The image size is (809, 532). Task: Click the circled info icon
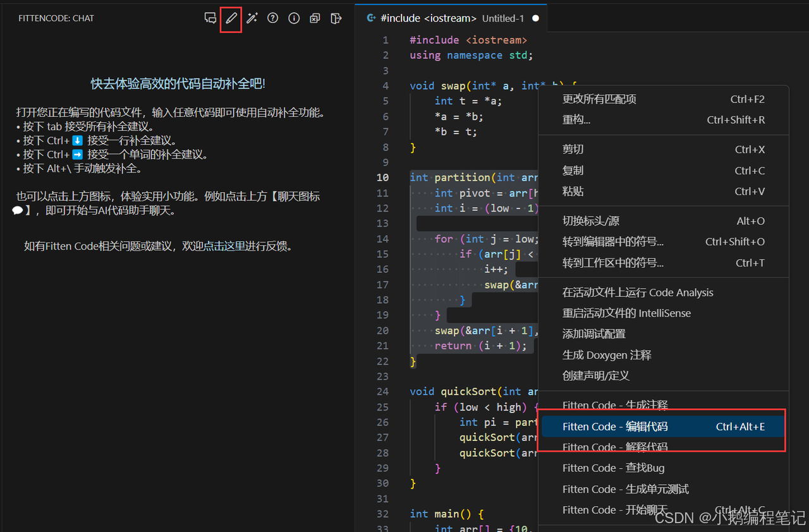(x=294, y=18)
